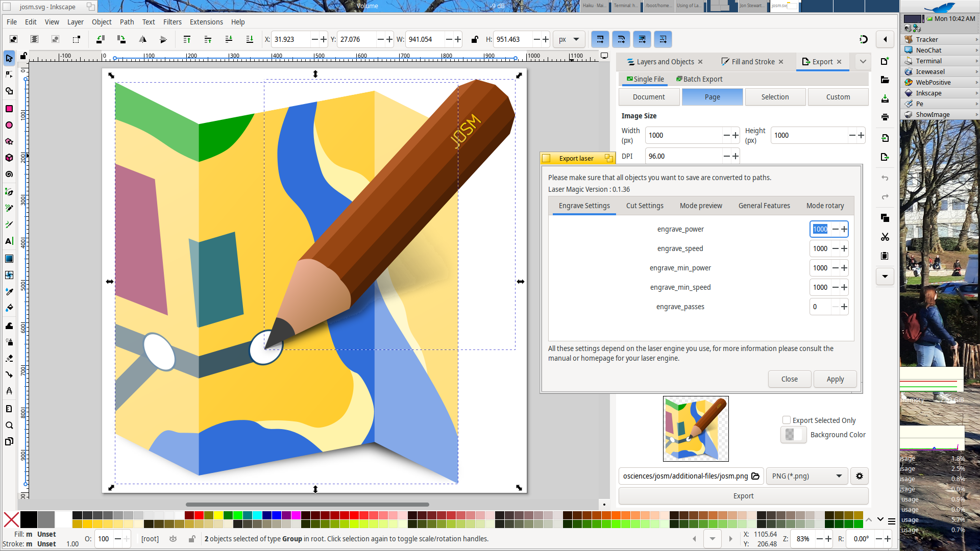
Task: Switch to the Cut Settings tab
Action: coord(645,206)
